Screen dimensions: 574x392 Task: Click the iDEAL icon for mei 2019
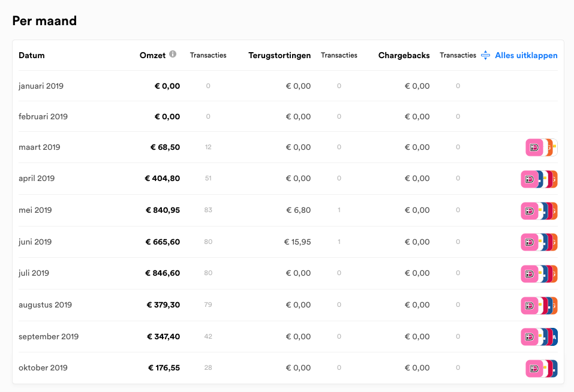coord(530,211)
